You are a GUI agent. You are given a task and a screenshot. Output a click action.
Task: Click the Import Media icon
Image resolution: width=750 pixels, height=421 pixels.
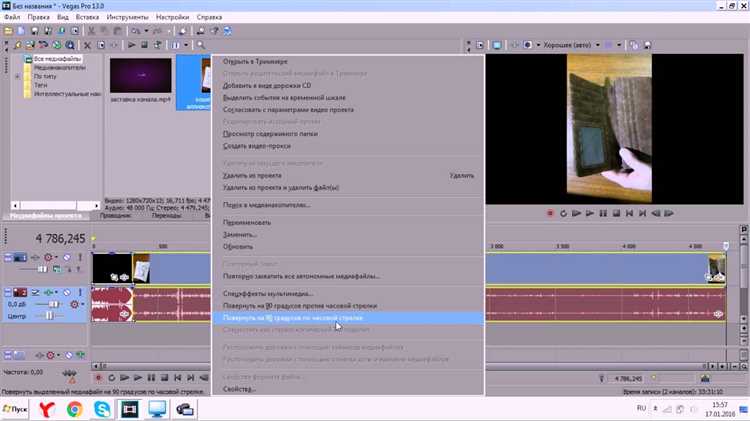17,45
